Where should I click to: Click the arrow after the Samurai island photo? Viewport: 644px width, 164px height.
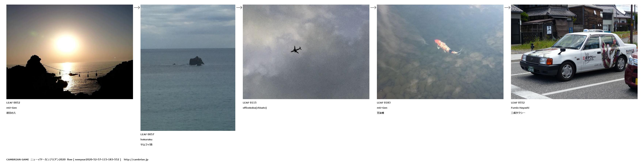tap(239, 7)
